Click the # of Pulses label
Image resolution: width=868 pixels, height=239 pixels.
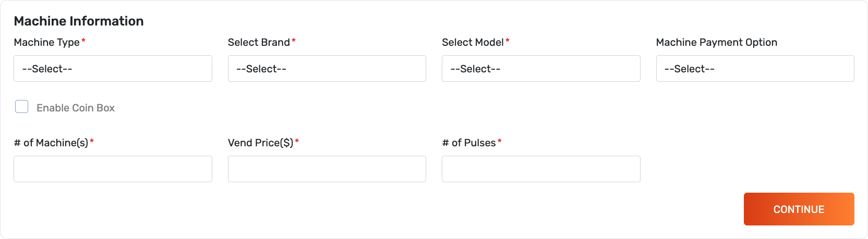pyautogui.click(x=468, y=143)
